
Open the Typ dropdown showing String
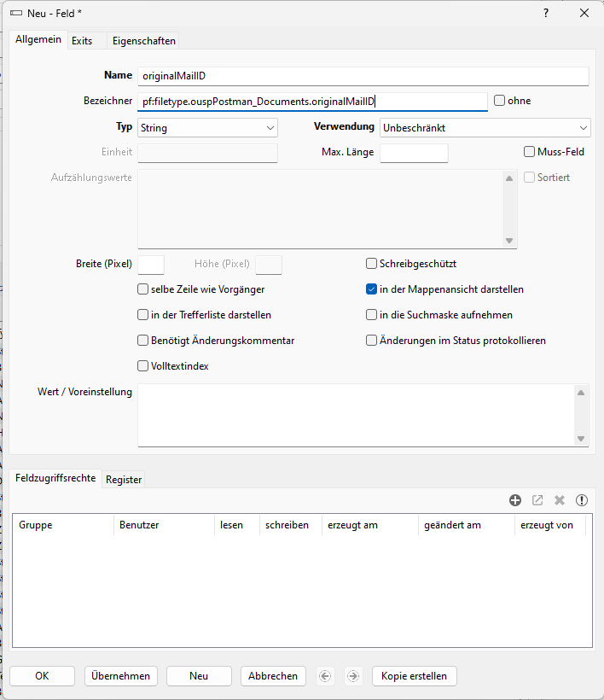[x=207, y=128]
